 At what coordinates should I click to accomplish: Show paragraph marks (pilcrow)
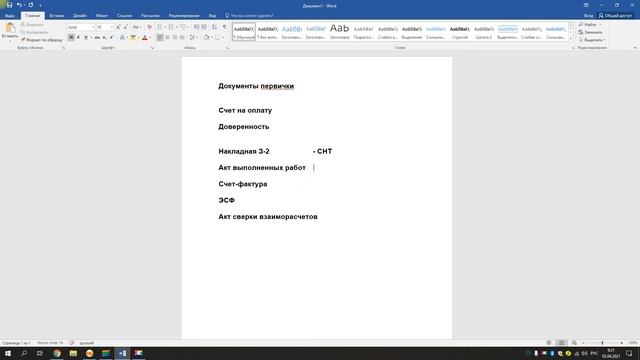[x=224, y=27]
